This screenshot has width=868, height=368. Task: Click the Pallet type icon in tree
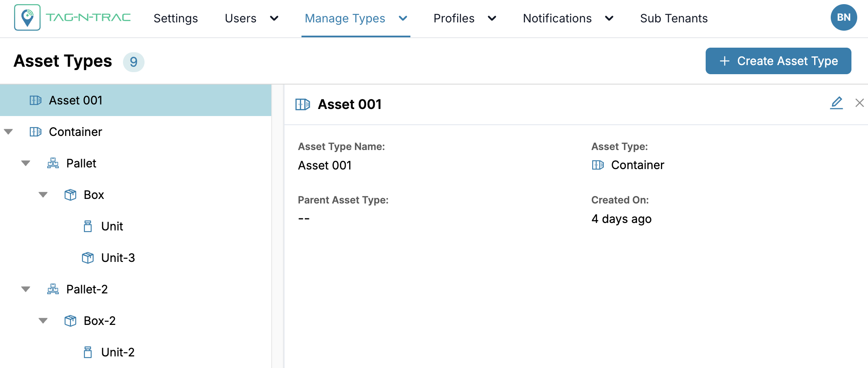(53, 163)
